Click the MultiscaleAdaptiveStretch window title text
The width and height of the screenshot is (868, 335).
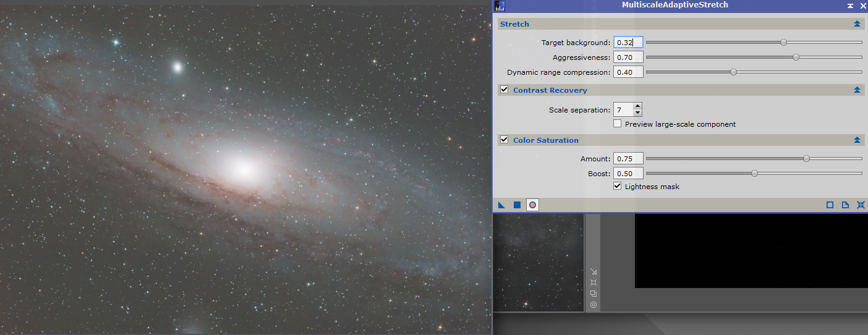(675, 5)
